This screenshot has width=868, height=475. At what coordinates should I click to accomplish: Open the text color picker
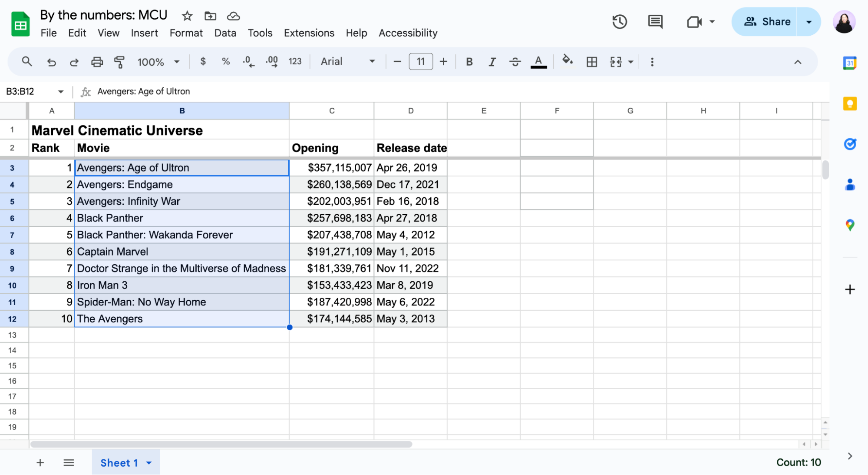coord(538,62)
